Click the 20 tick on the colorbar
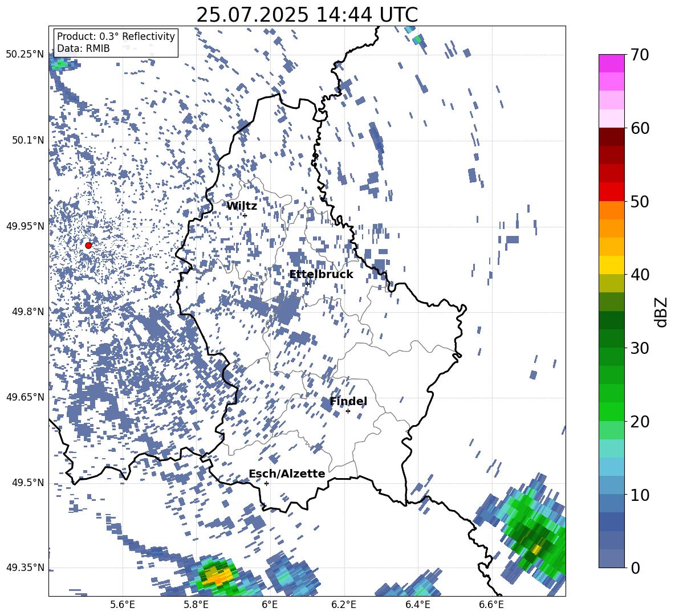This screenshot has height=616, width=675. pyautogui.click(x=639, y=422)
